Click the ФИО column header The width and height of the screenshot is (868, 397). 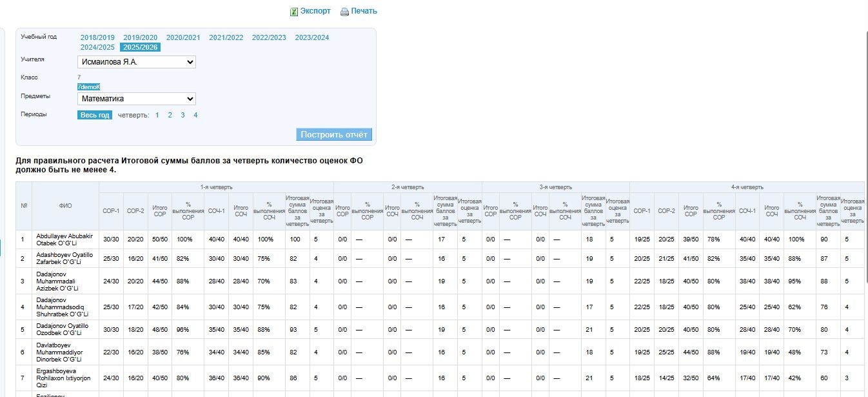tap(65, 206)
